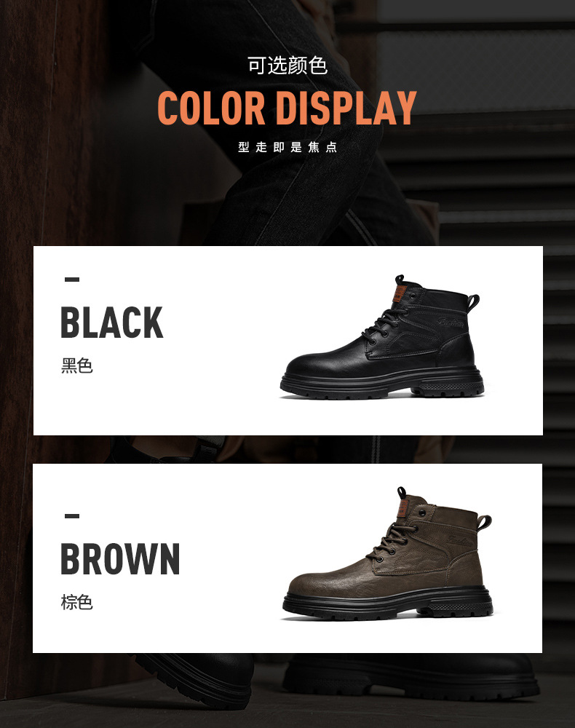The image size is (575, 728).
Task: Click the orange tongue tag on brown boot
Action: 402,508
